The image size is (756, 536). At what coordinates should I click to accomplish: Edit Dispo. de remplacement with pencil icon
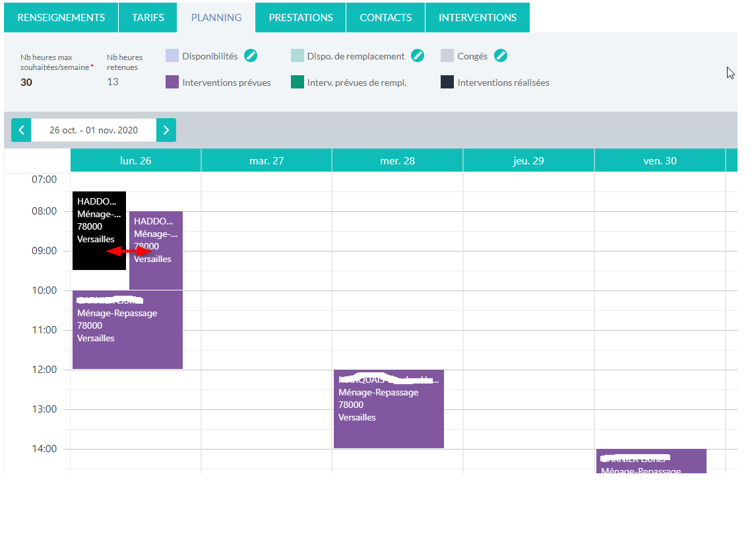(x=418, y=56)
